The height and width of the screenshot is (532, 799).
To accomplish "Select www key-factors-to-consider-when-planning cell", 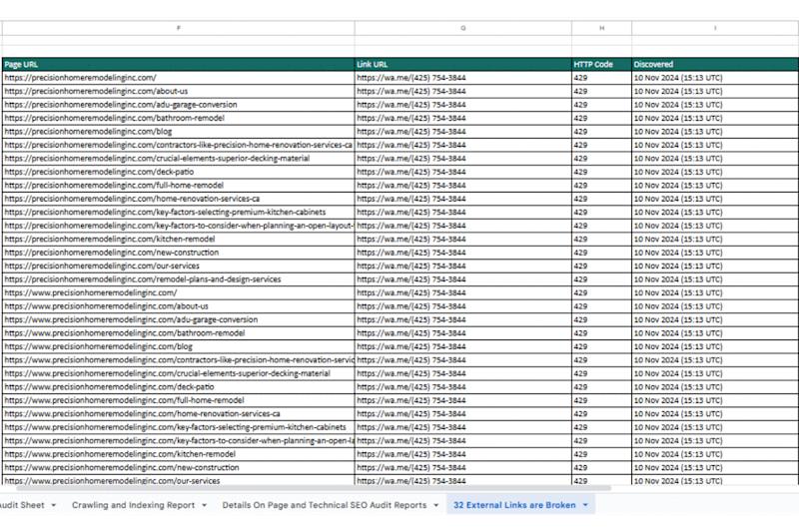I will pos(179,440).
